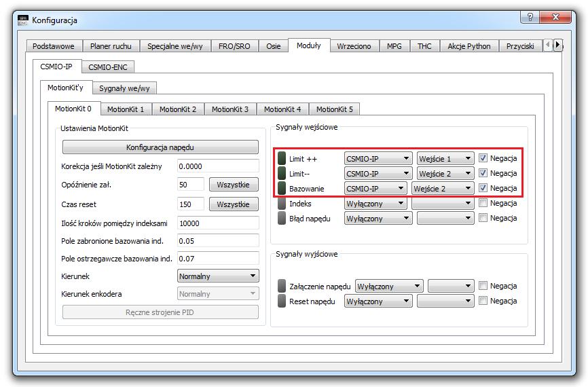
Task: Switch to the Podstawowe tab
Action: (54, 46)
